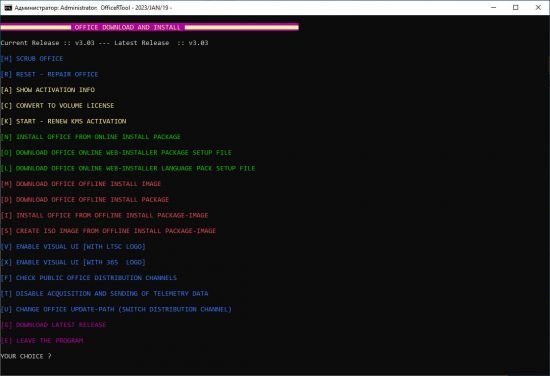Select [N] INSTALL OFFICE FROM ONLINE INSTALL PACKAGE
Viewport: 550px width, 376px height.
[x=90, y=137]
